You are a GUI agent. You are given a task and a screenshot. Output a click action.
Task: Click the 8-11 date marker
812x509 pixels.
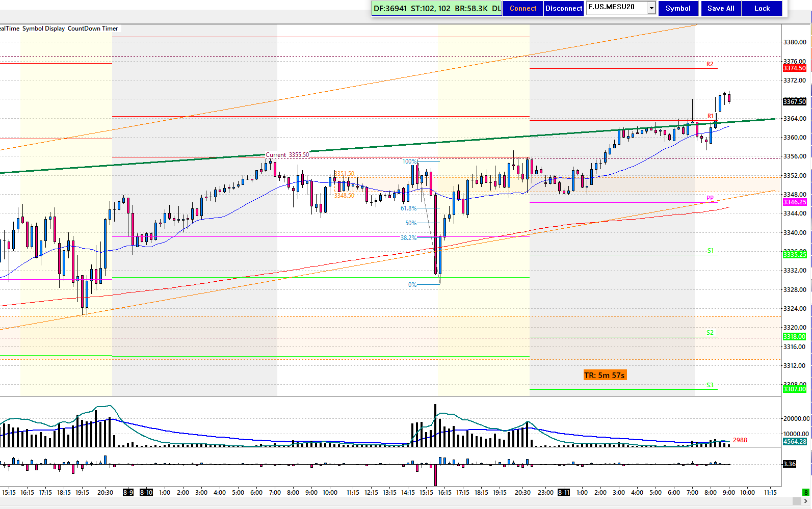click(x=564, y=492)
